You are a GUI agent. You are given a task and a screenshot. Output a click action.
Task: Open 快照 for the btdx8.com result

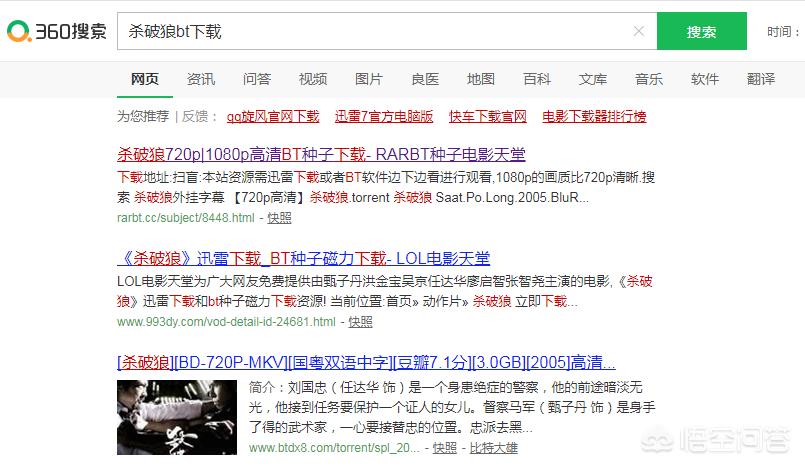(x=445, y=448)
